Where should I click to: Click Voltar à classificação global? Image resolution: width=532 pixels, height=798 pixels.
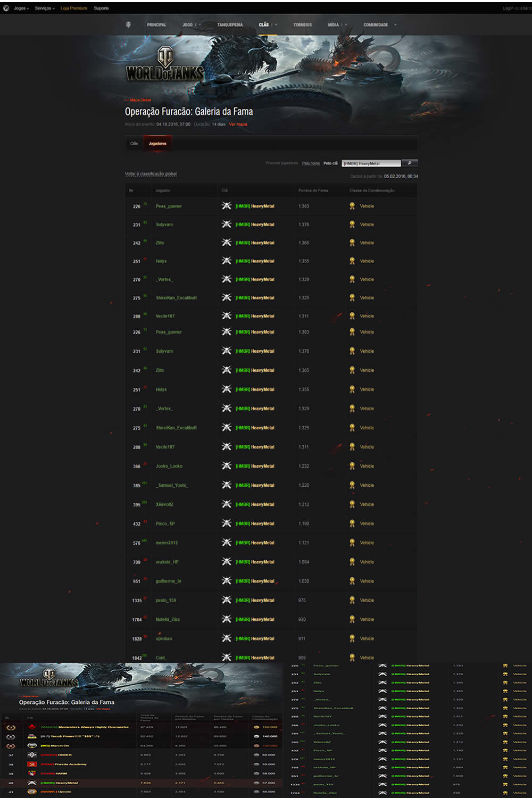(x=151, y=174)
